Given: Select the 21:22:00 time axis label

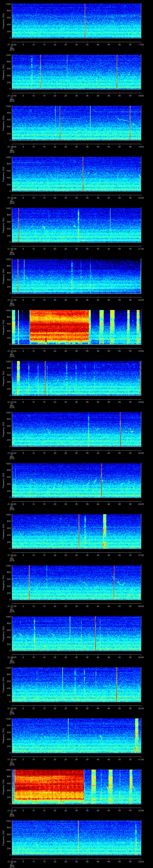Looking at the screenshot, I should (12, 351).
